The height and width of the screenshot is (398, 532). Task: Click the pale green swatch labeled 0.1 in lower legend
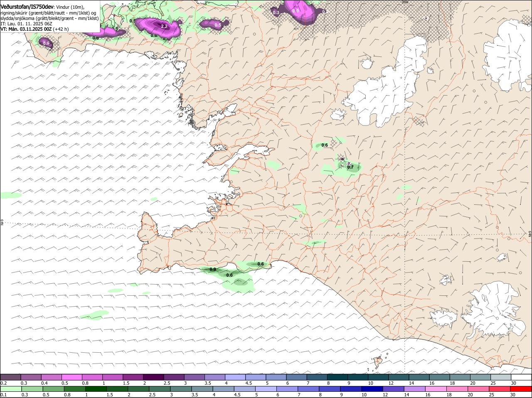click(x=11, y=388)
